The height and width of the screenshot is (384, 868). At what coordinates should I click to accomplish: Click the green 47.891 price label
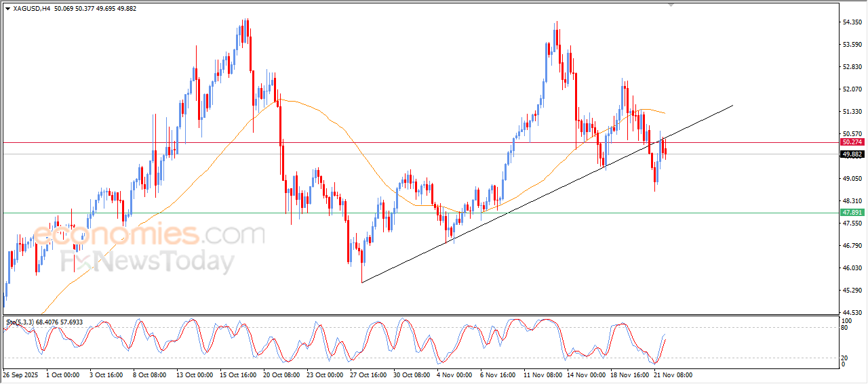[852, 213]
